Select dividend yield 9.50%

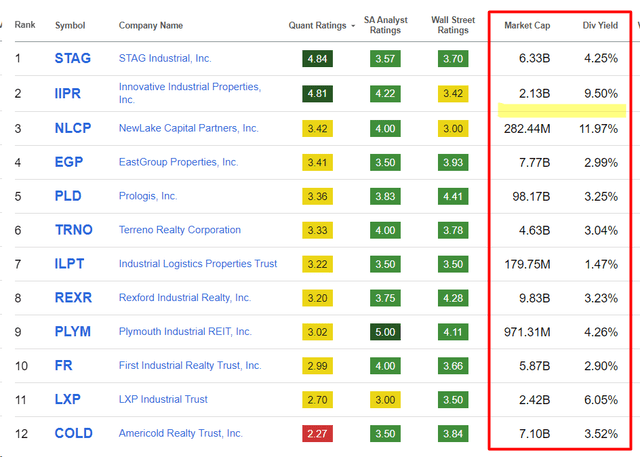[x=601, y=94]
